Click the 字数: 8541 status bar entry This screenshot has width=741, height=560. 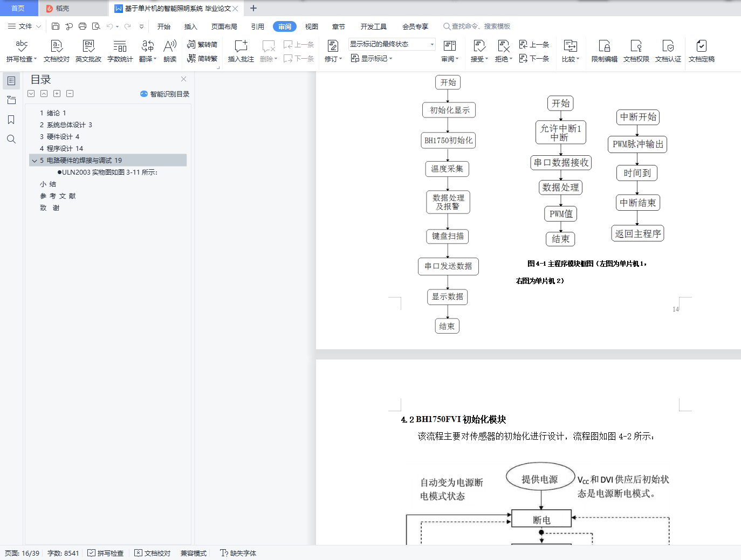63,553
